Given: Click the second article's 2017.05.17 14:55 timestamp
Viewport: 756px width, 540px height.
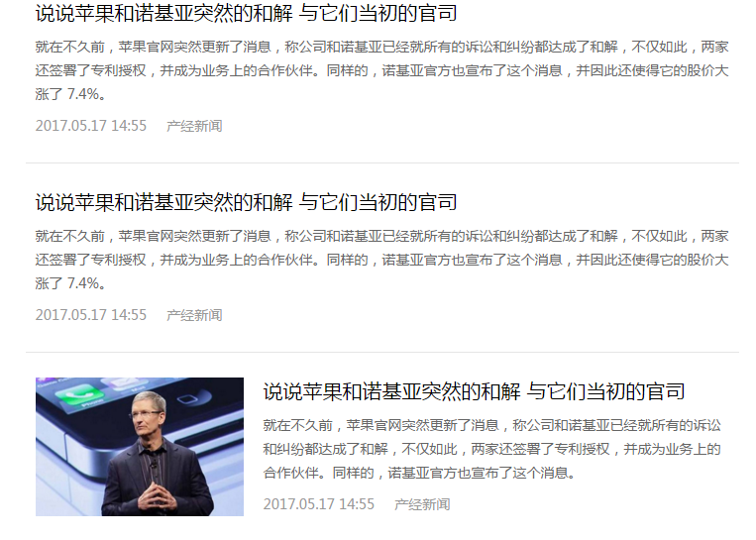Looking at the screenshot, I should [x=90, y=314].
